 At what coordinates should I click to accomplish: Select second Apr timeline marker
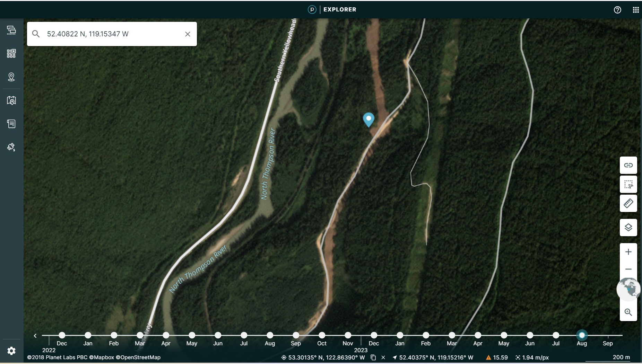[x=478, y=335]
